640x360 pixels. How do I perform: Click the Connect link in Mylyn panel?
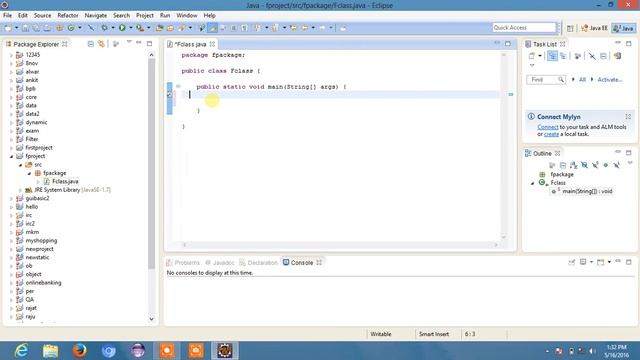pos(548,127)
